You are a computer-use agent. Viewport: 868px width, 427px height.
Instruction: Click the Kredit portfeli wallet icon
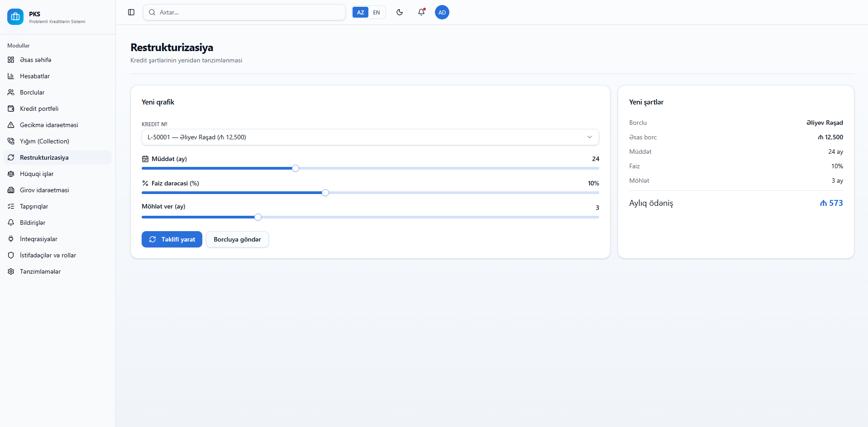pos(11,109)
